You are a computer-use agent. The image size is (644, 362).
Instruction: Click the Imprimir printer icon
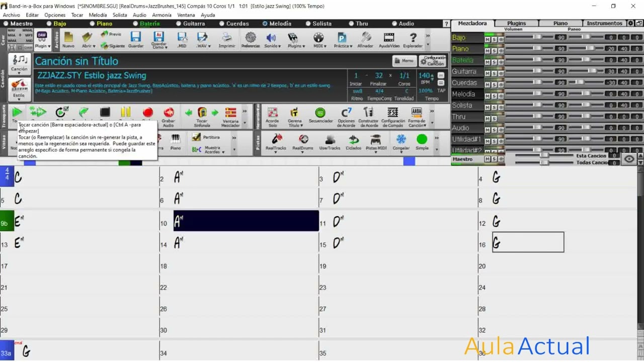[x=227, y=40]
